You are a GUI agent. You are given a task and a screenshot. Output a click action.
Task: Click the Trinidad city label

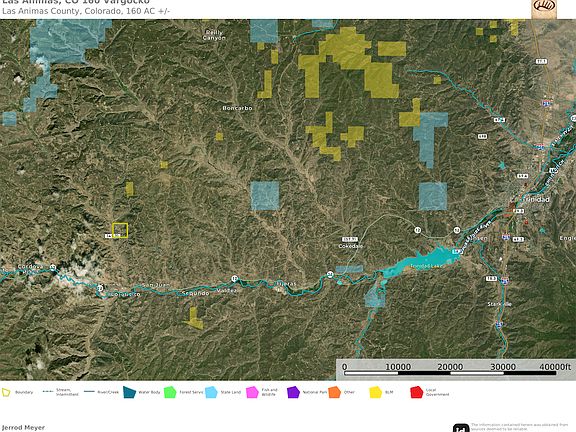pos(536,199)
